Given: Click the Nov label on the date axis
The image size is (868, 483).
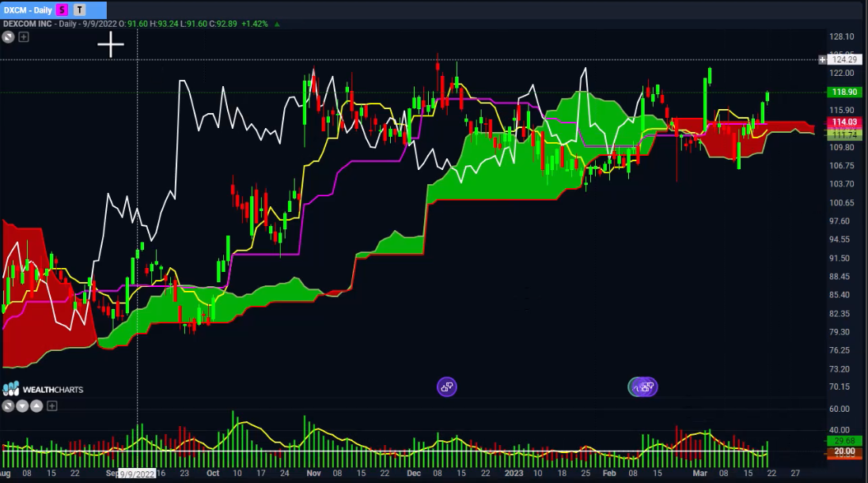Looking at the screenshot, I should click(313, 473).
